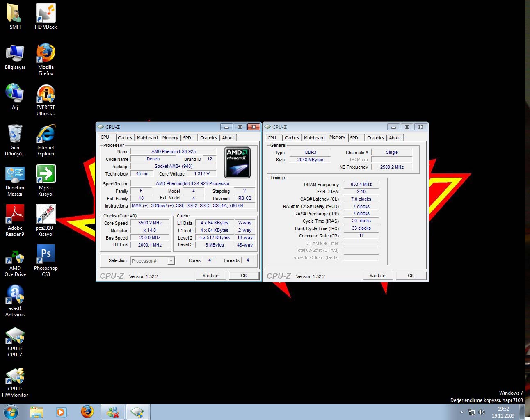Show hidden tray icons arrow

pos(461,412)
